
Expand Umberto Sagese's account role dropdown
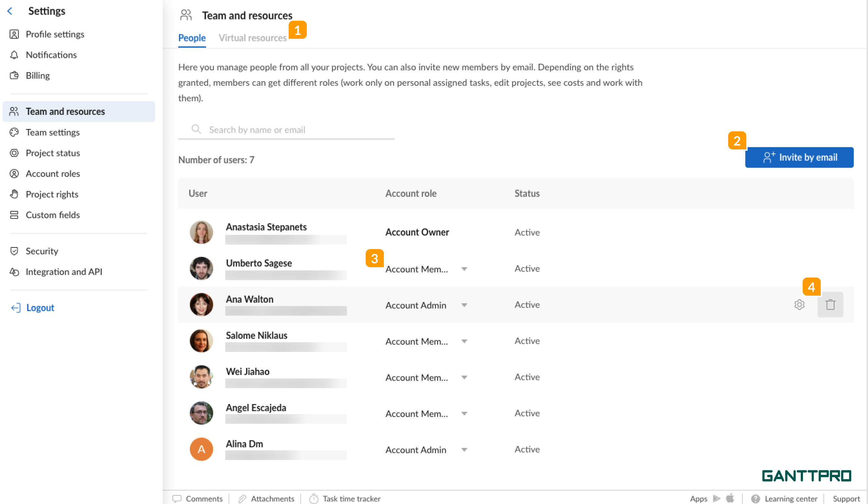coord(464,269)
